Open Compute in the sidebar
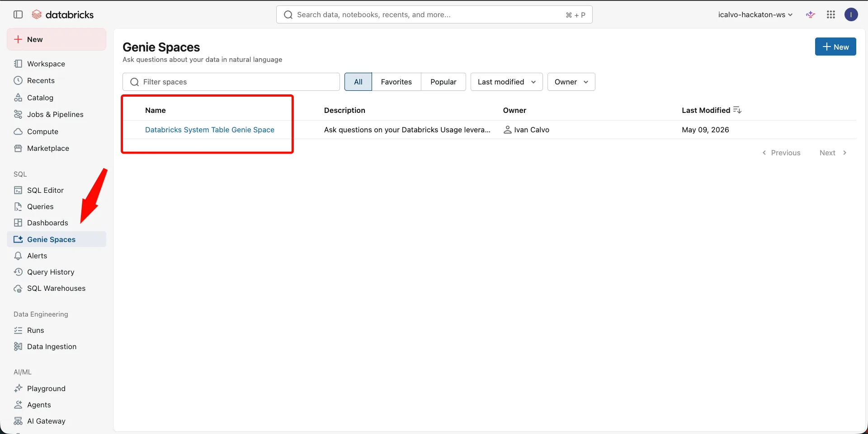 [x=57, y=131]
